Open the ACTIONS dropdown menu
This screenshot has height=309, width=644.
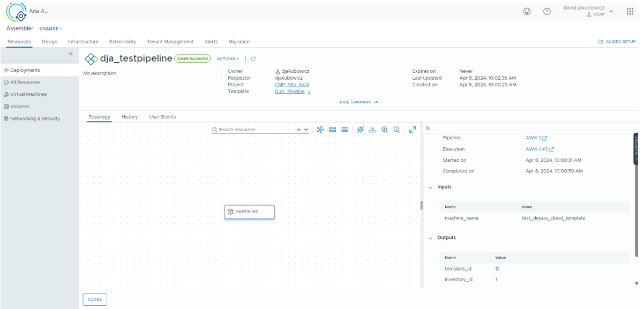tap(228, 59)
